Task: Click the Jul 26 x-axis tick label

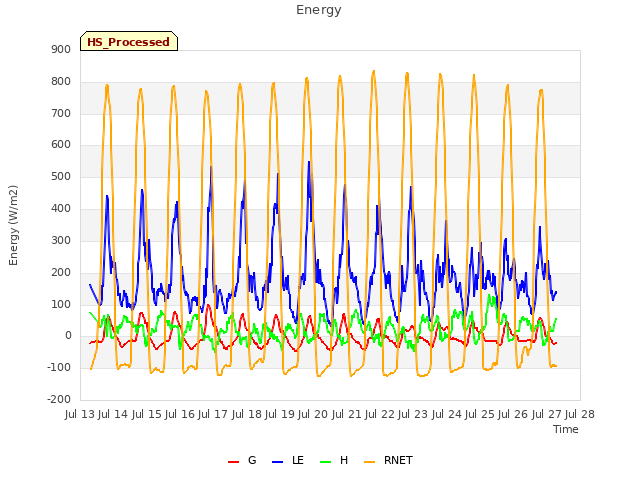Action: (x=513, y=414)
